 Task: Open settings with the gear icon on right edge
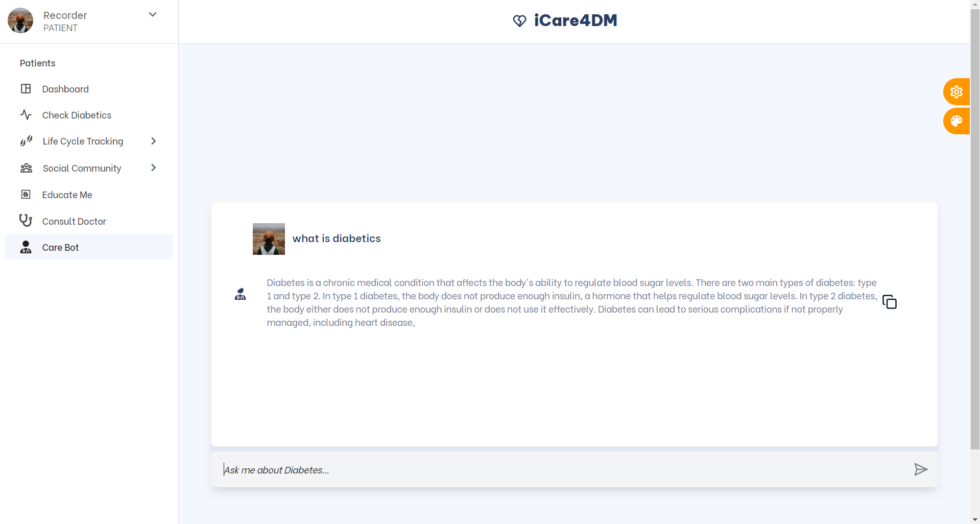957,92
